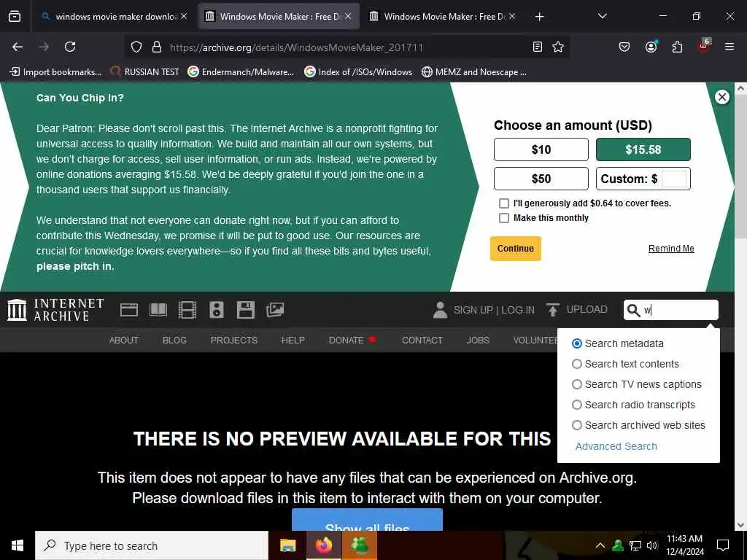Click the user avatar icon
Image resolution: width=747 pixels, height=560 pixels.
pyautogui.click(x=440, y=310)
